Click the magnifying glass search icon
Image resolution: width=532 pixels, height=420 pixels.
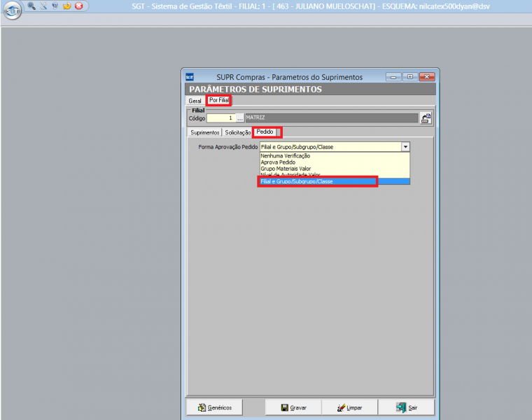pyautogui.click(x=32, y=6)
